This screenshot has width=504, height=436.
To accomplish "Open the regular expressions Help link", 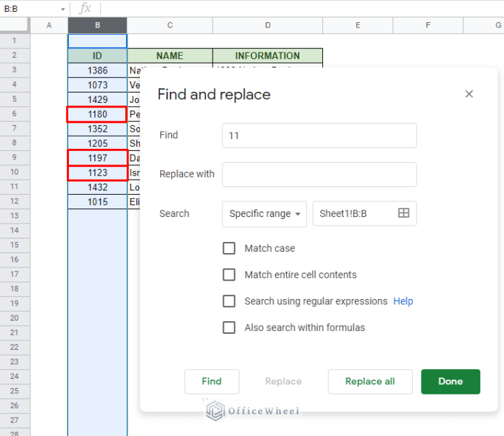I will click(x=403, y=301).
